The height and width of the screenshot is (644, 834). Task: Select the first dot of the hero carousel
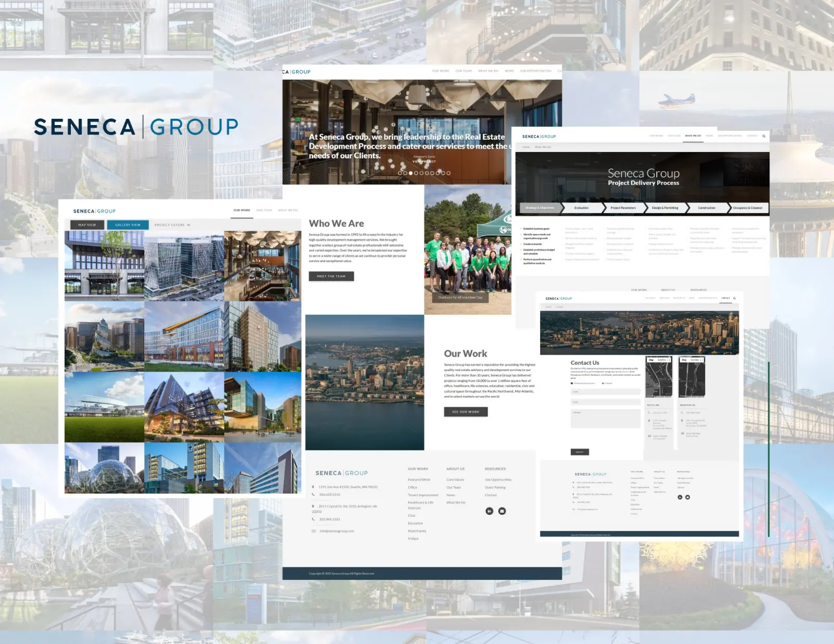click(400, 173)
